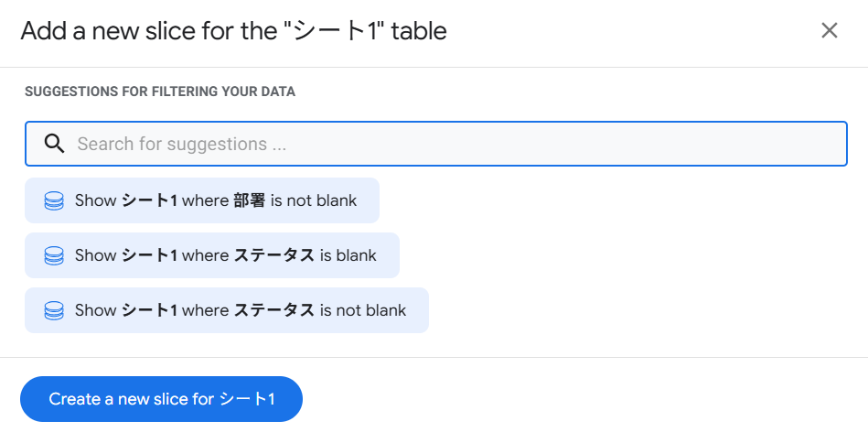This screenshot has height=432, width=868.
Task: Click bold ステータス in the is not blank suggestion
Action: [273, 310]
